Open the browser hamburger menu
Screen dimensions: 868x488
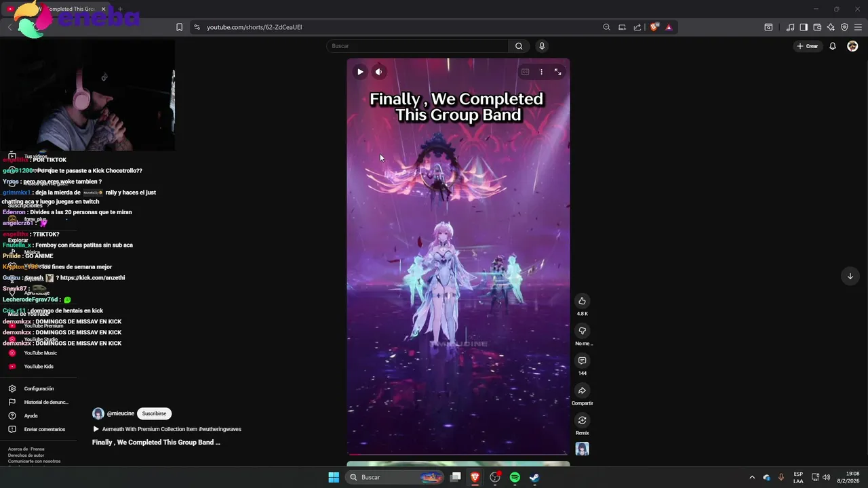click(858, 27)
